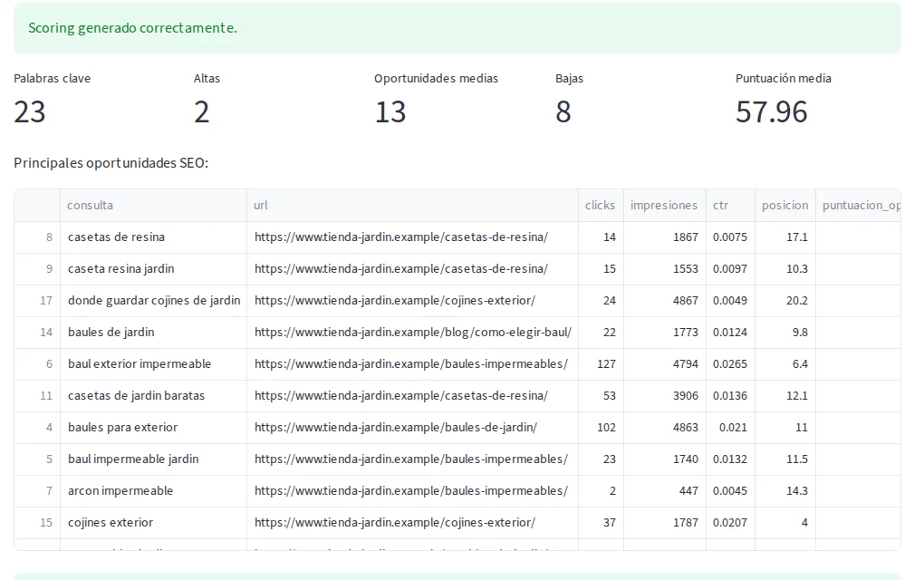Click the 'Scoring generado correctamente.' message
Image resolution: width=924 pixels, height=580 pixels.
(x=132, y=28)
